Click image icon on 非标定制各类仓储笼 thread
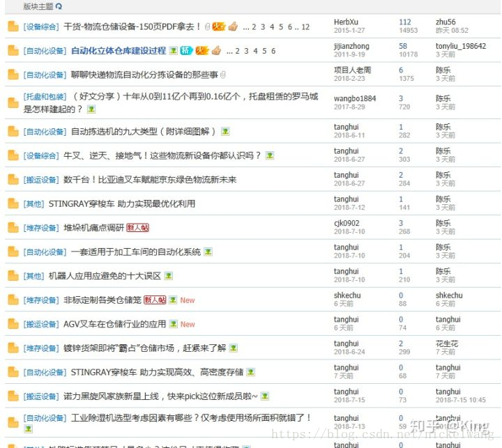Screen dimensions: 502x448 pos(173,300)
